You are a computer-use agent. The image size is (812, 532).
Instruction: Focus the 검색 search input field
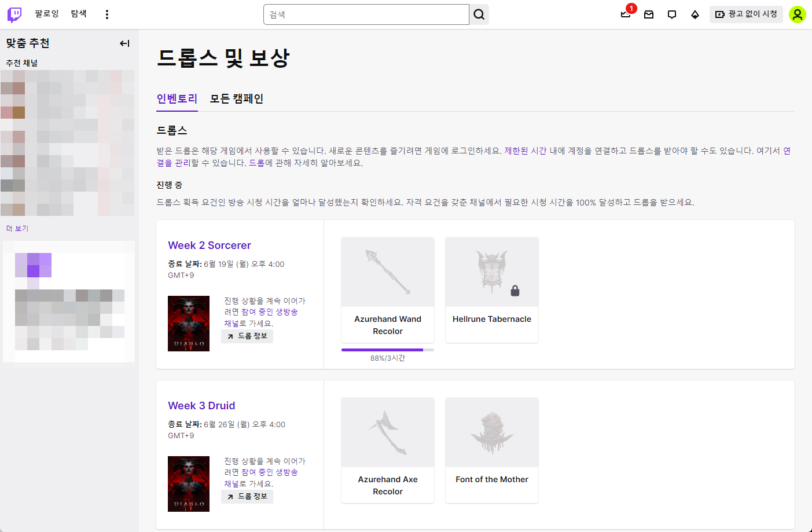(x=366, y=14)
